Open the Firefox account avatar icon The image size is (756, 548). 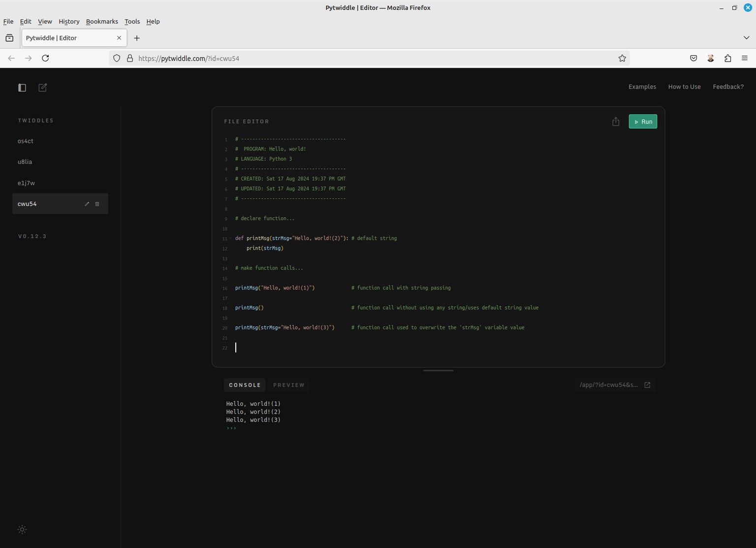tap(711, 58)
